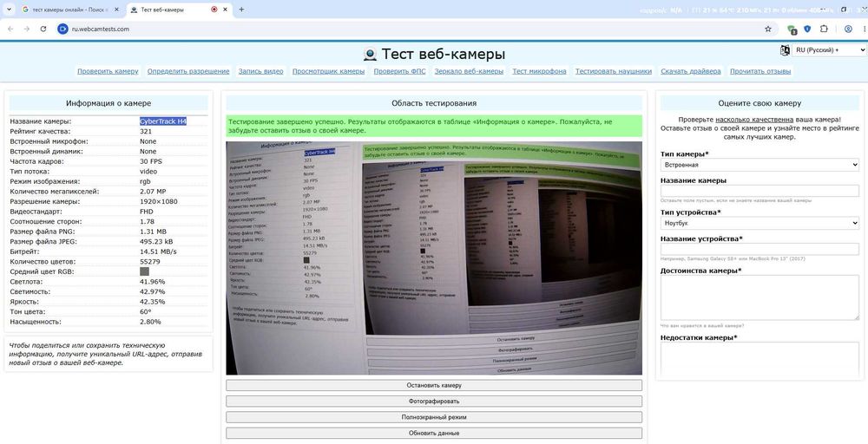Click the '1.31 MB' PNG file size value
The image size is (868, 444).
pyautogui.click(x=153, y=232)
